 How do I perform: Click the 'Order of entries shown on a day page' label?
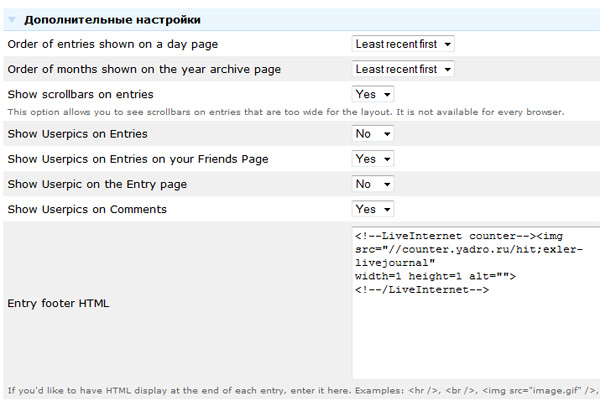(112, 44)
